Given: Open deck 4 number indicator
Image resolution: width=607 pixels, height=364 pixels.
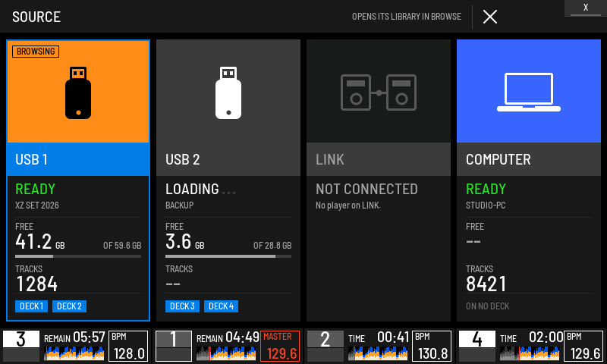Looking at the screenshot, I should tap(477, 339).
